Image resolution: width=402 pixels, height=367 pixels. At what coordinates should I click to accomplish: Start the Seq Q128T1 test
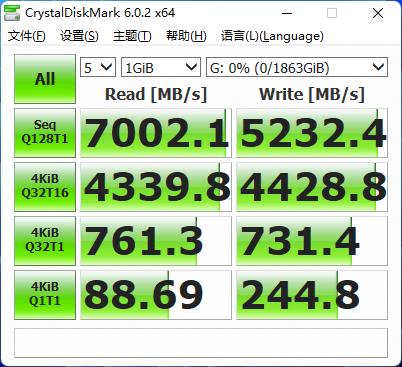(45, 133)
